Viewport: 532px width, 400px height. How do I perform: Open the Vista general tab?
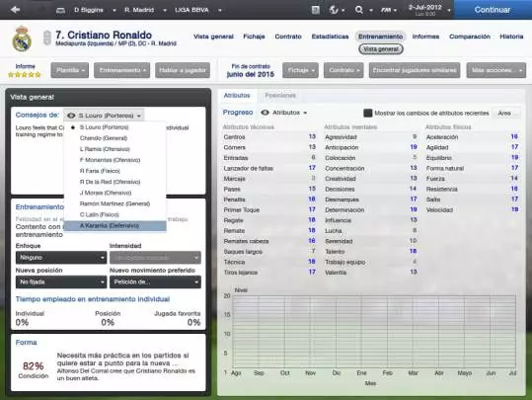coord(213,37)
